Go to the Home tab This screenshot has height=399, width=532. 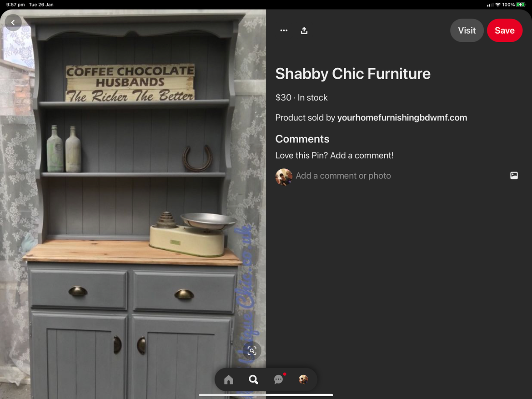229,379
